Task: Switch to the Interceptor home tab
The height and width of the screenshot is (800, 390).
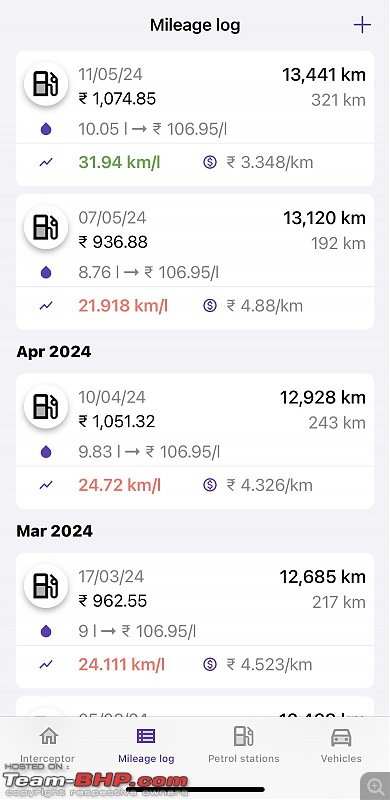Action: 48,745
